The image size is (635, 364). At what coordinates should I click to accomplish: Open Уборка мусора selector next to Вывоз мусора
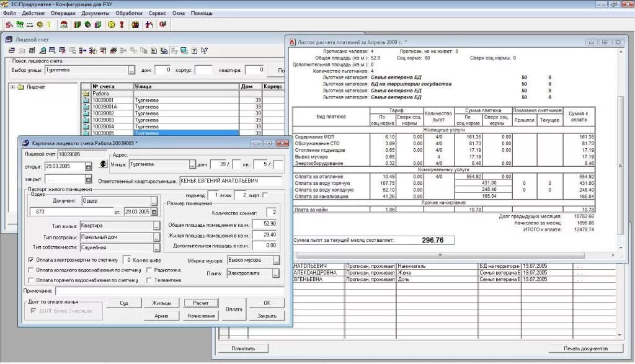276,260
